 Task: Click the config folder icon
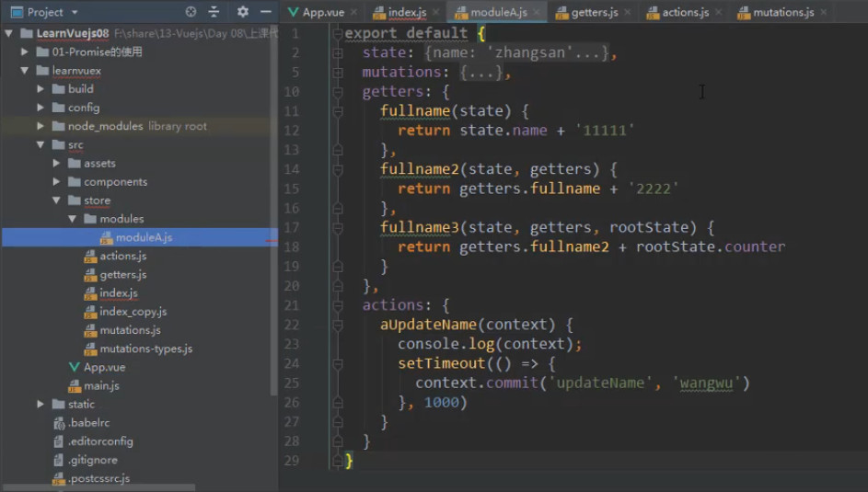59,108
